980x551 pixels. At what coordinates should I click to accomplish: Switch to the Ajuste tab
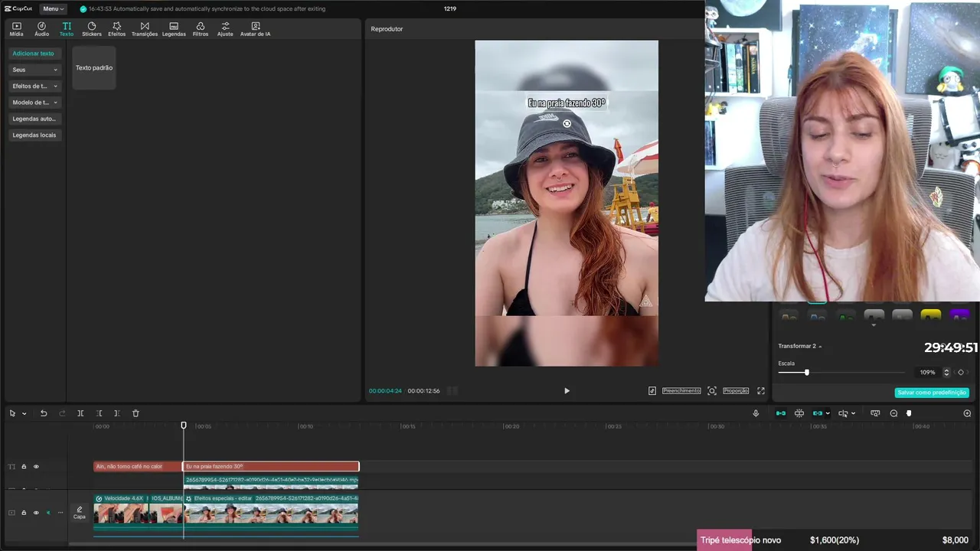(x=225, y=29)
